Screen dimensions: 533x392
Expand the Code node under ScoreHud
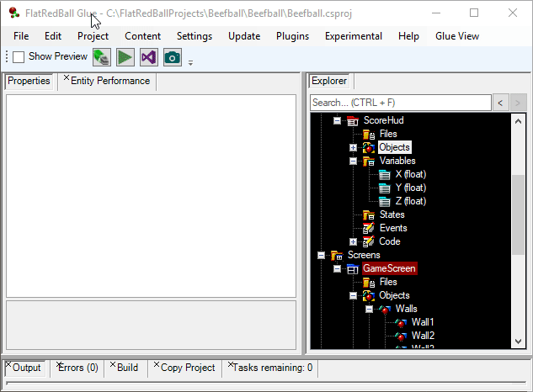point(354,241)
